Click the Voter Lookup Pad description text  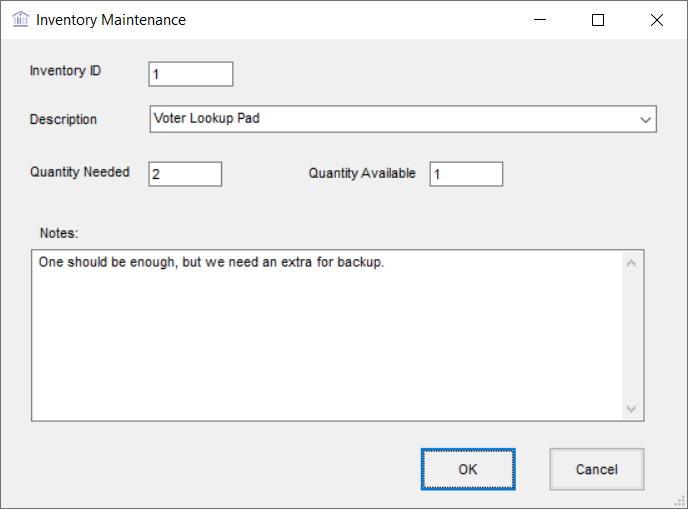click(x=207, y=118)
